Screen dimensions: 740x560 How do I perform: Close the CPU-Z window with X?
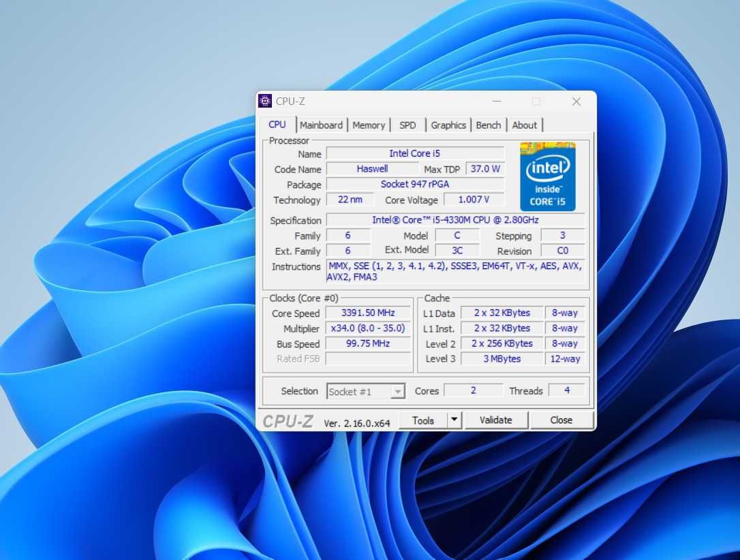point(576,102)
